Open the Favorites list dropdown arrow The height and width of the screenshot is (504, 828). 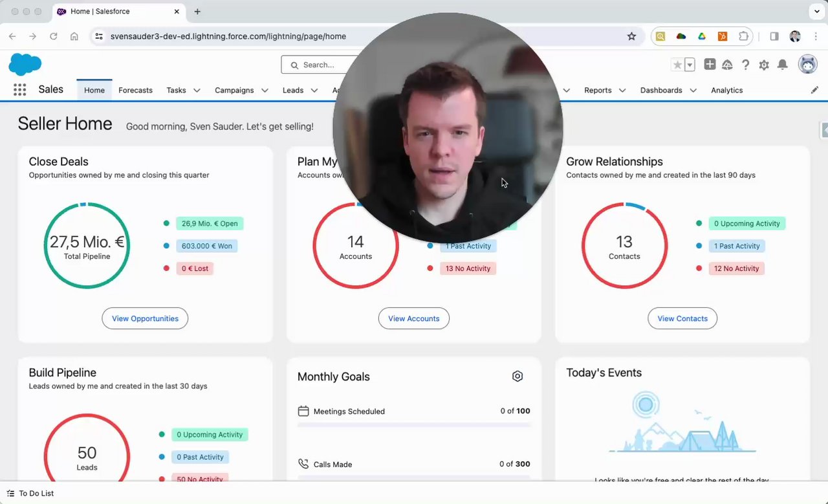(690, 65)
